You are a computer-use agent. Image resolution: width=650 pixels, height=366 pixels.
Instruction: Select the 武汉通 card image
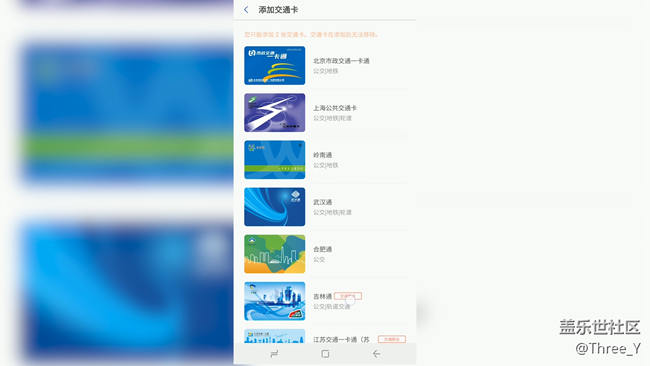click(274, 207)
